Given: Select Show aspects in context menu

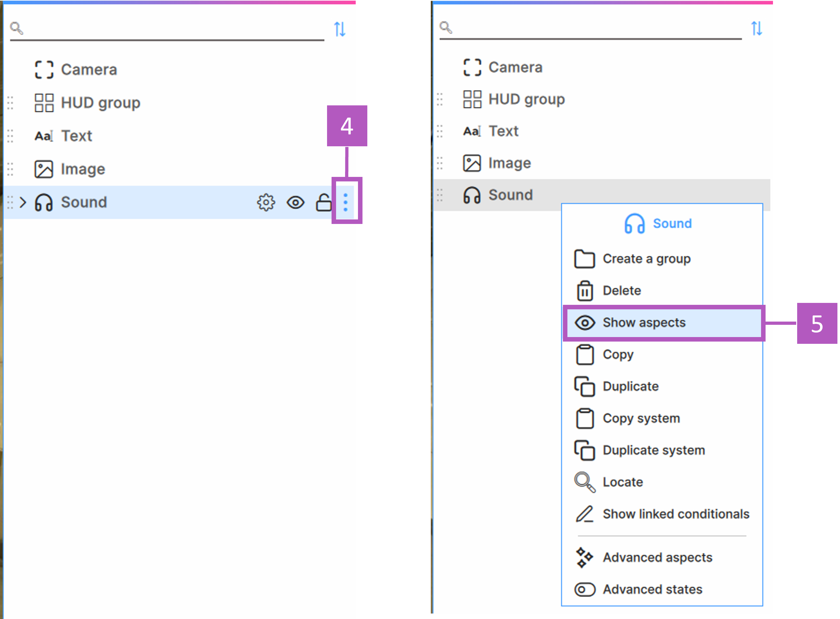Looking at the screenshot, I should coord(644,323).
